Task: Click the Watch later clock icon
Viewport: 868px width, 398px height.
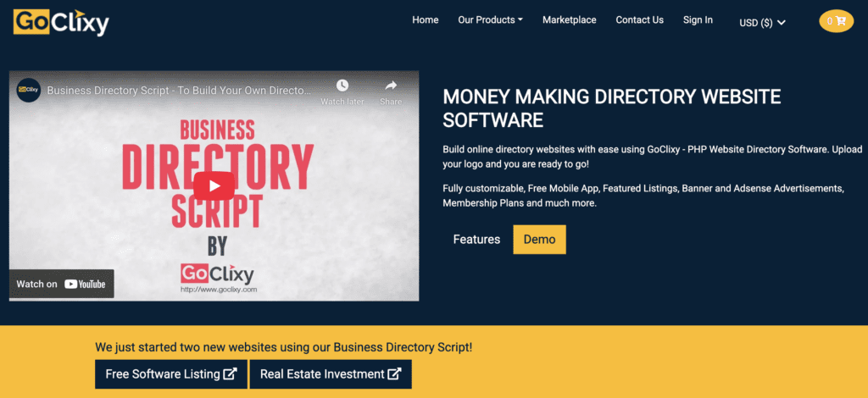Action: 342,86
